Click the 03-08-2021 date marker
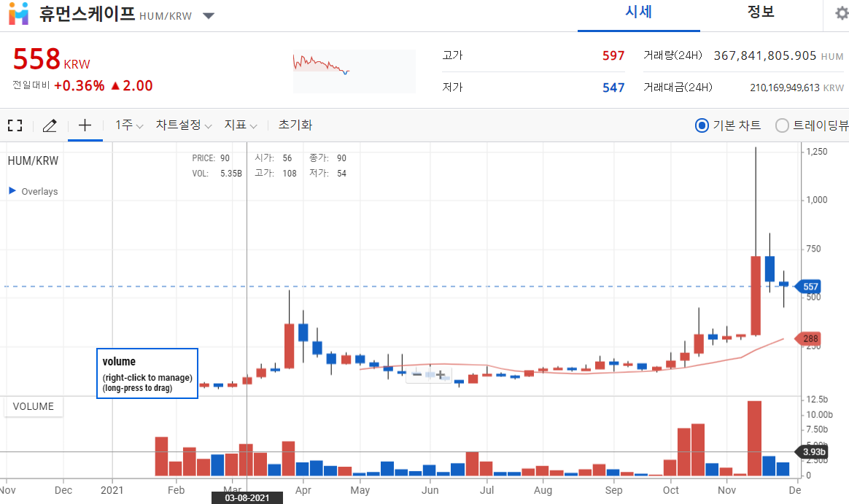Screen dimensions: 849x504 (247, 497)
